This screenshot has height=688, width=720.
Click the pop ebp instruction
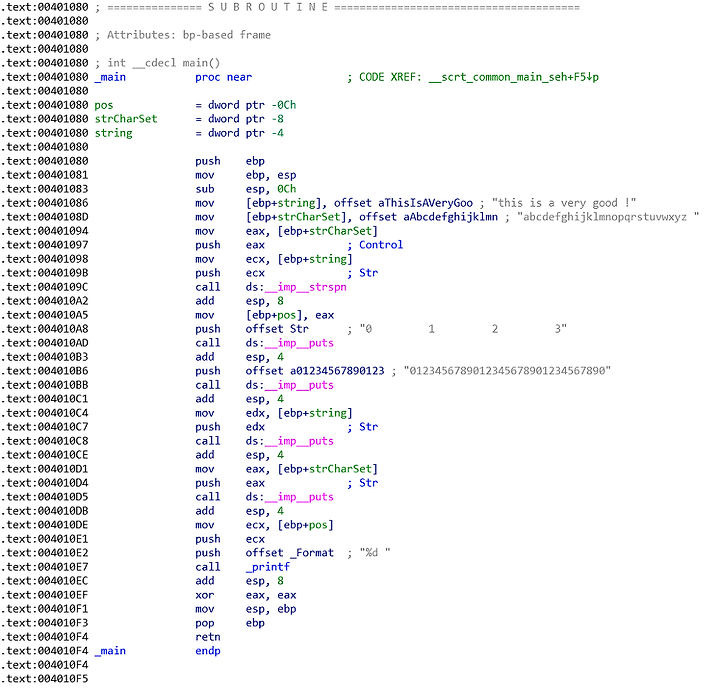click(230, 623)
